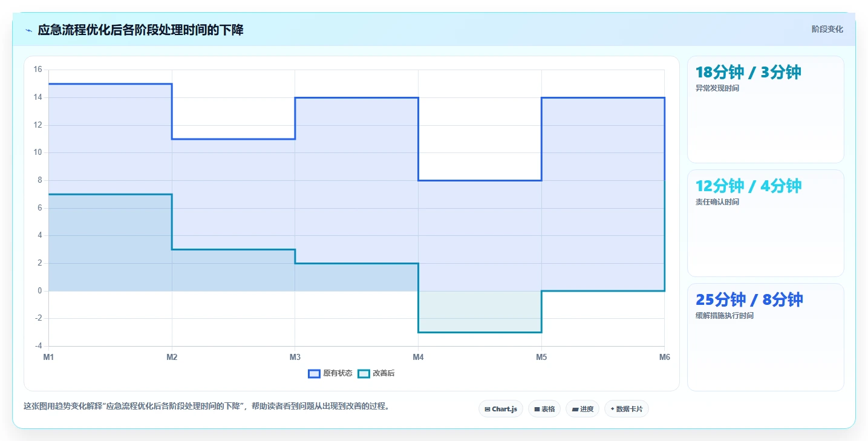Click the M6 axis label
Image resolution: width=868 pixels, height=441 pixels.
tap(665, 358)
